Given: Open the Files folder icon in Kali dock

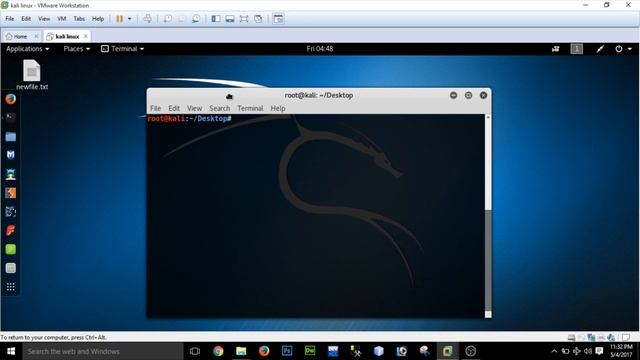Looking at the screenshot, I should click(x=11, y=136).
